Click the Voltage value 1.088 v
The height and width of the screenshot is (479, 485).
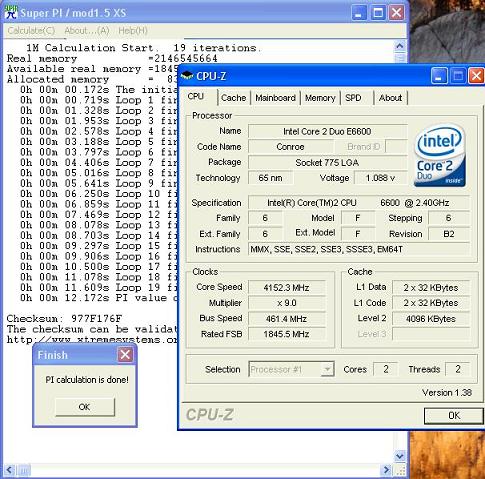381,178
